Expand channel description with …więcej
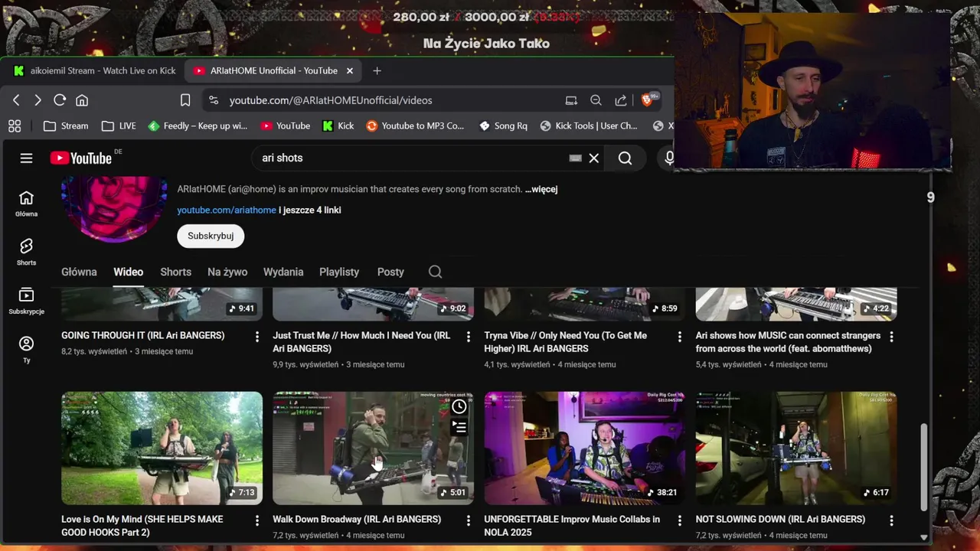The width and height of the screenshot is (980, 551). pyautogui.click(x=541, y=189)
